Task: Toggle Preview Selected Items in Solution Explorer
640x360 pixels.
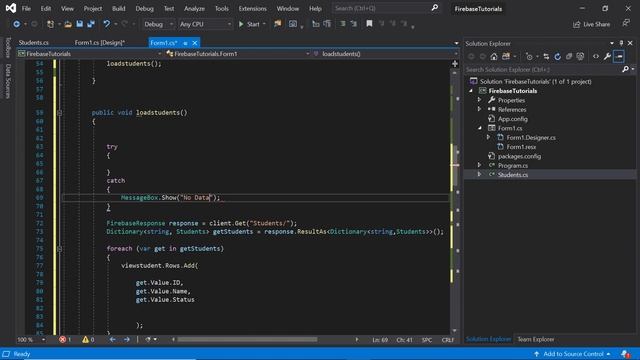Action: click(x=619, y=57)
